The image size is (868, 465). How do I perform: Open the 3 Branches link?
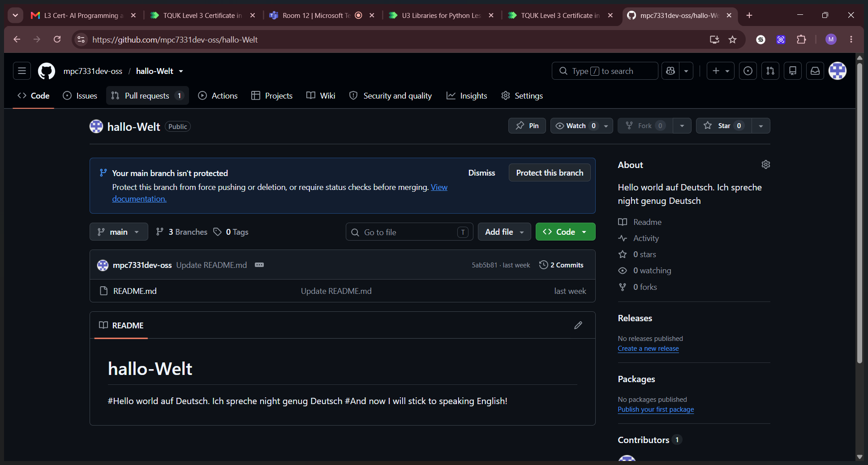181,232
